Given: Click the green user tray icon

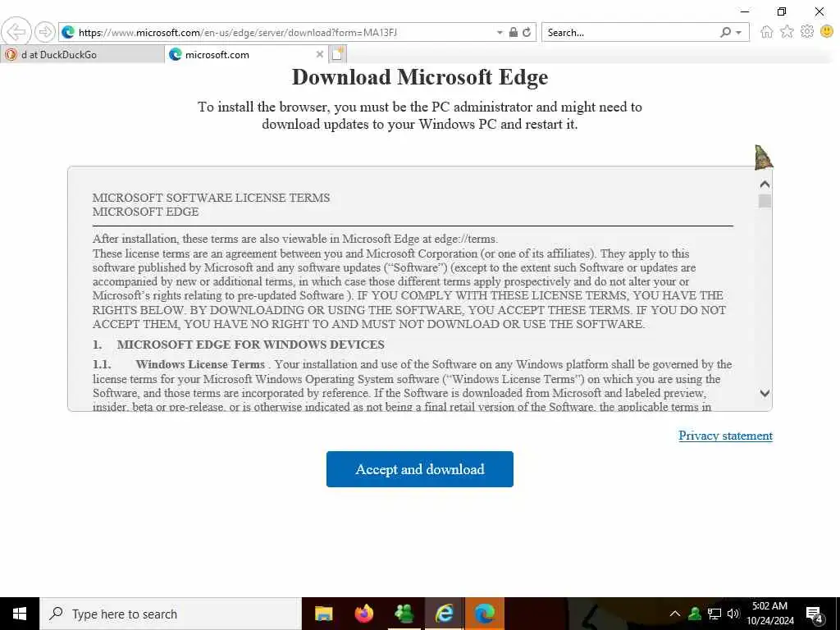Looking at the screenshot, I should click(694, 614).
